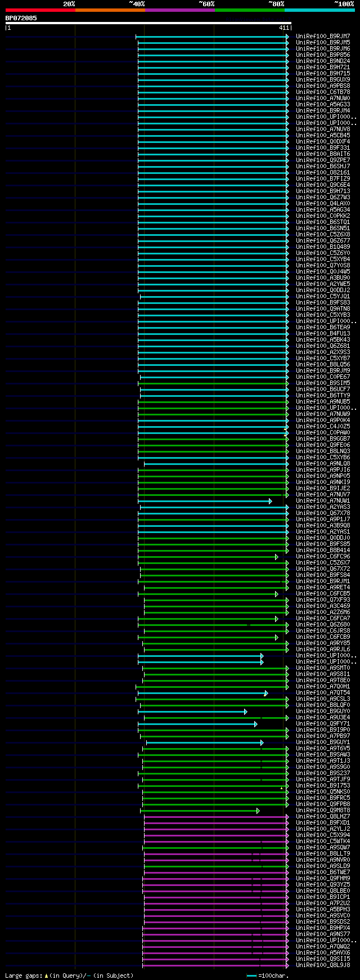
Task: Click the BP072085 query name label
Action: click(21, 18)
